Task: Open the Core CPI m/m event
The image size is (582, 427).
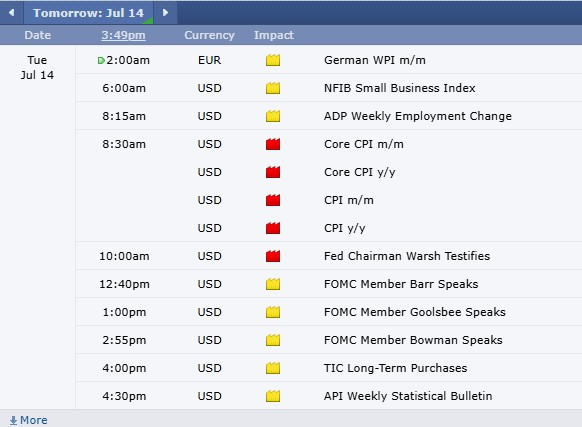Action: coord(364,144)
